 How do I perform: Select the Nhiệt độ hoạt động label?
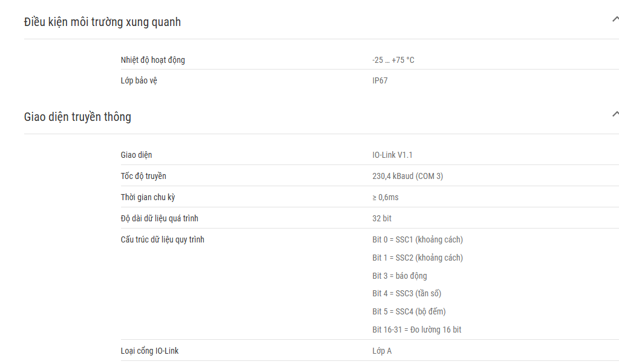[x=152, y=60]
